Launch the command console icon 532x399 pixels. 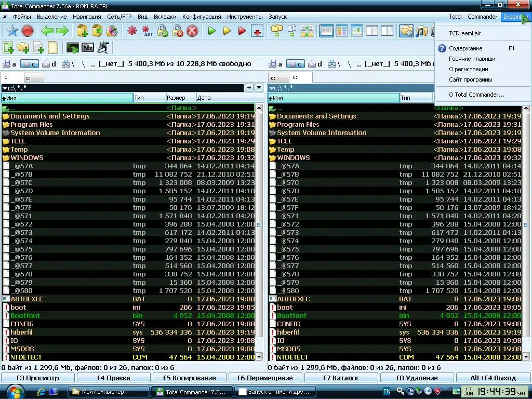[73, 47]
